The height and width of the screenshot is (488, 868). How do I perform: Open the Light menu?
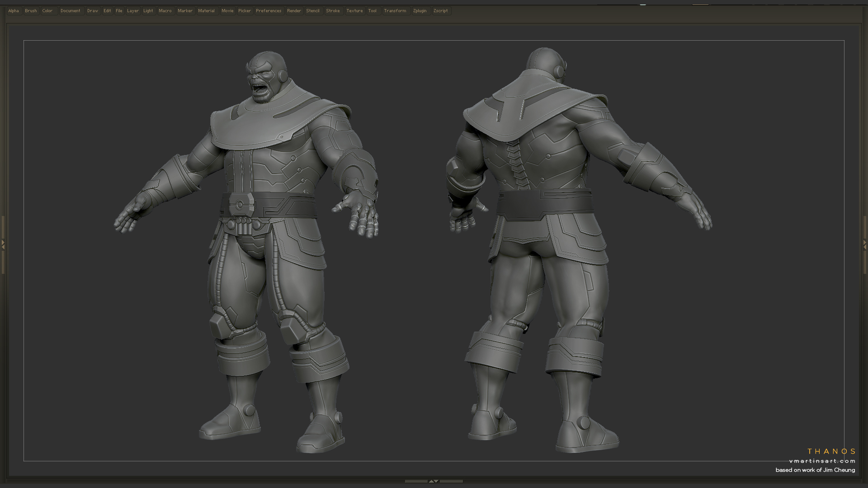point(148,11)
